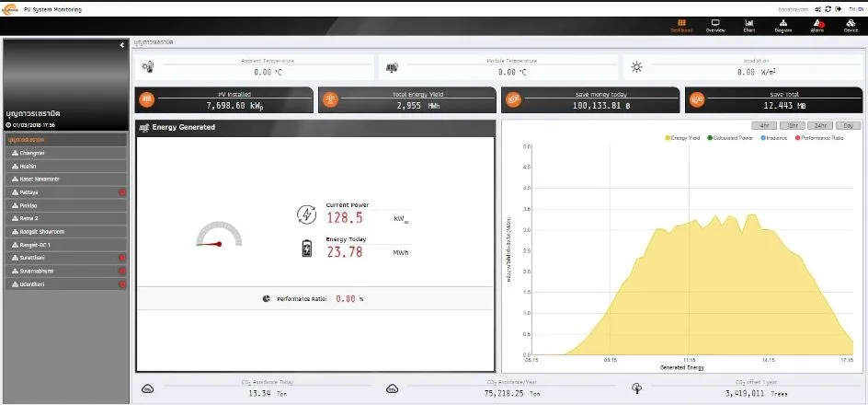Click the CO2 Avoidance Today cloud icon

(147, 389)
